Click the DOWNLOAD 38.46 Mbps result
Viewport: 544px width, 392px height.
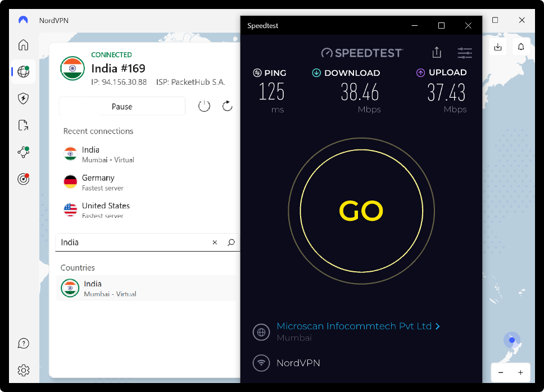(360, 92)
